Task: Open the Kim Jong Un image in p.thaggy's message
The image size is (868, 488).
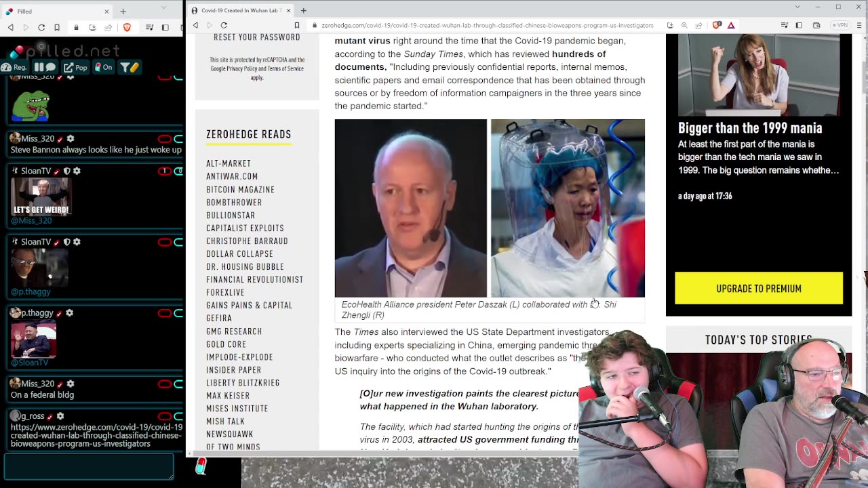Action: click(x=33, y=339)
